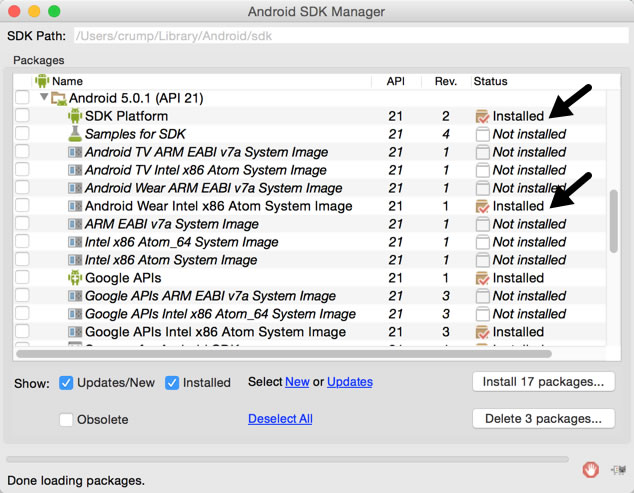Sort by the Rev. column header
Image resolution: width=634 pixels, height=493 pixels.
446,81
